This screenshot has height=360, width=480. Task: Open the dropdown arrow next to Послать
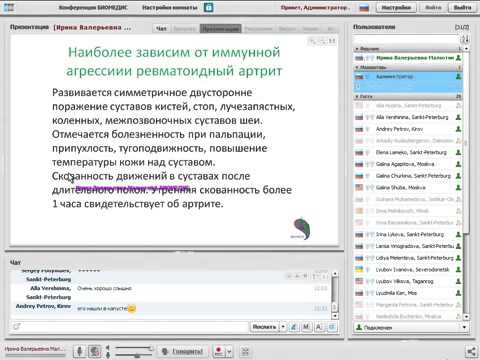coord(283,327)
